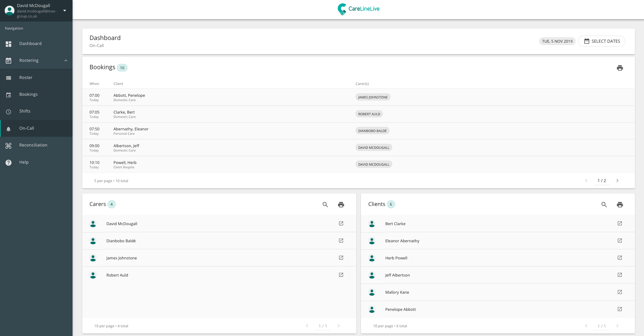Viewport: 644px width, 336px height.
Task: Print the Bookings list
Action: tap(620, 68)
